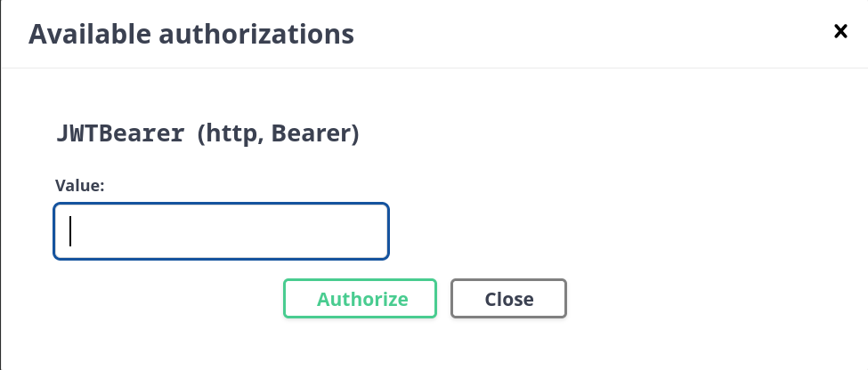Submit the token with the green Authorize button
The image size is (868, 370).
360,299
